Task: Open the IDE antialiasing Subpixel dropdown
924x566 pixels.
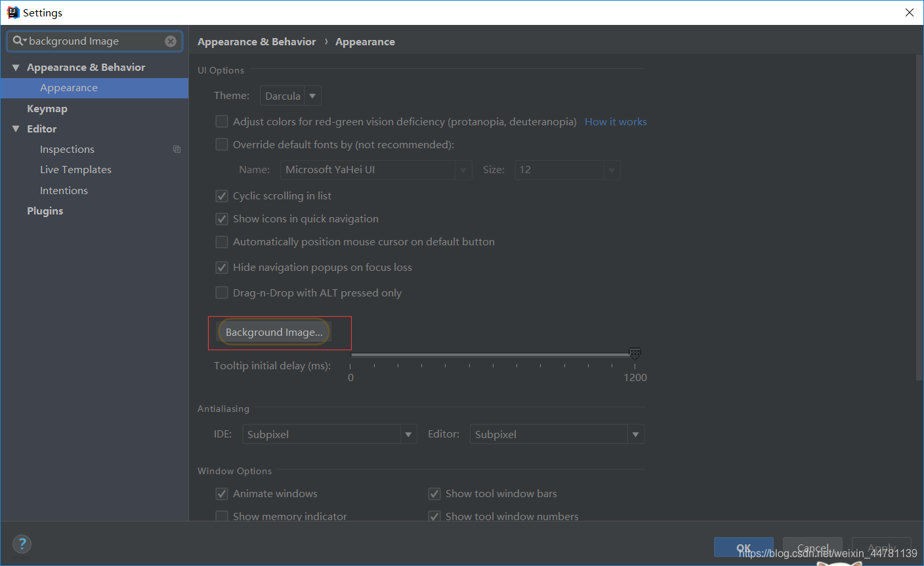Action: tap(408, 434)
